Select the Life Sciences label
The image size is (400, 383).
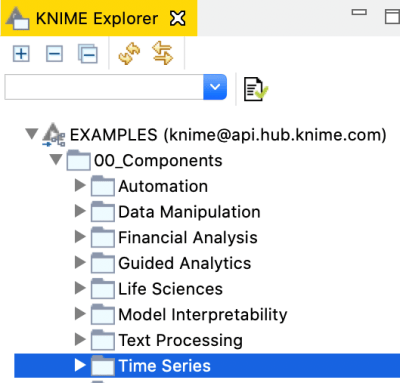[171, 289]
